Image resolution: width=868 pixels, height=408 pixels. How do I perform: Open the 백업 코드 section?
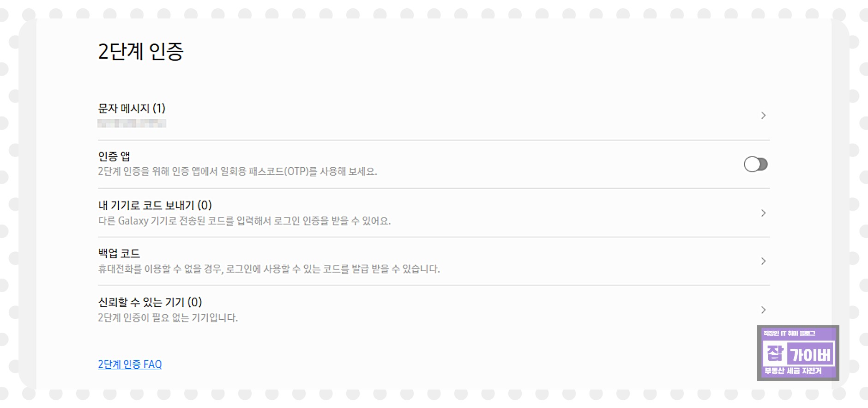coord(119,253)
